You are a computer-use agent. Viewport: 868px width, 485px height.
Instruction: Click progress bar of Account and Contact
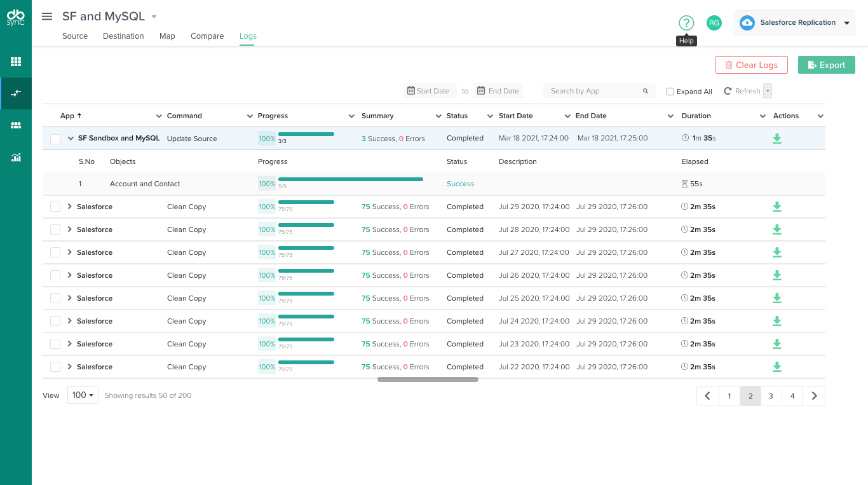[x=351, y=179]
